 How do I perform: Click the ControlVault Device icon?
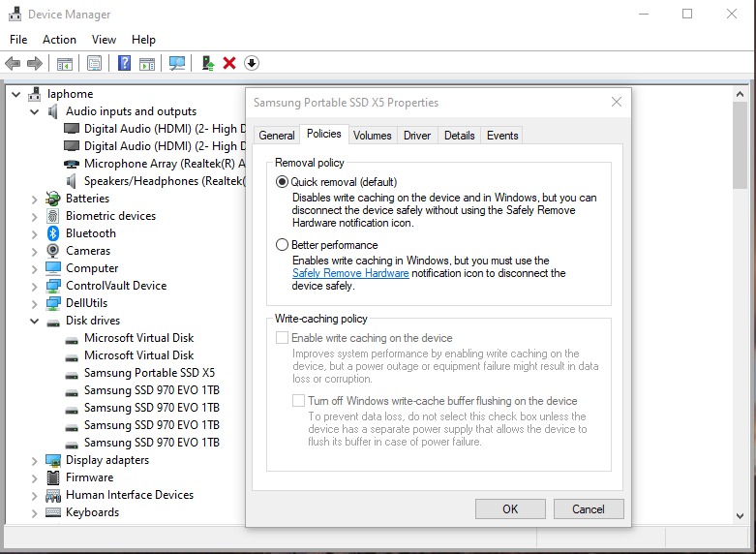click(x=53, y=285)
